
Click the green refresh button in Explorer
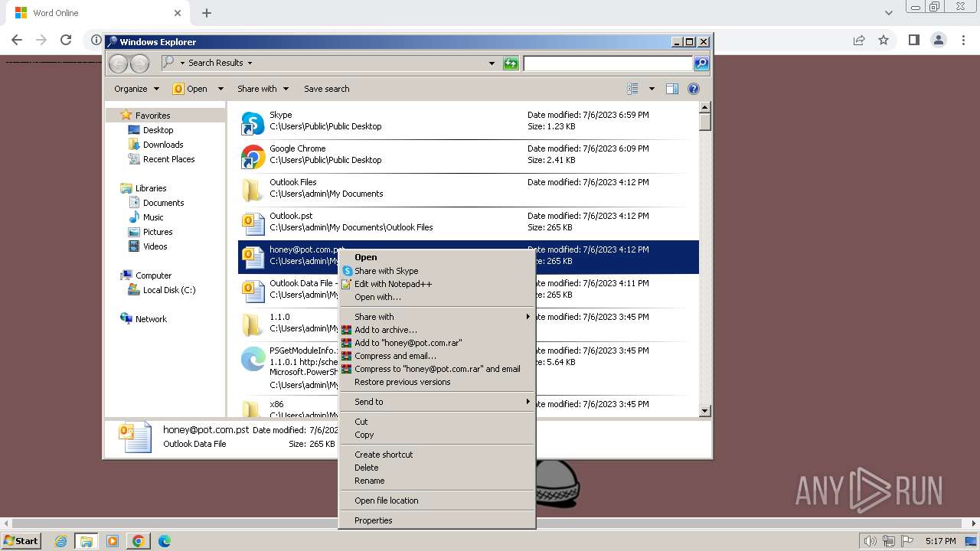coord(511,63)
